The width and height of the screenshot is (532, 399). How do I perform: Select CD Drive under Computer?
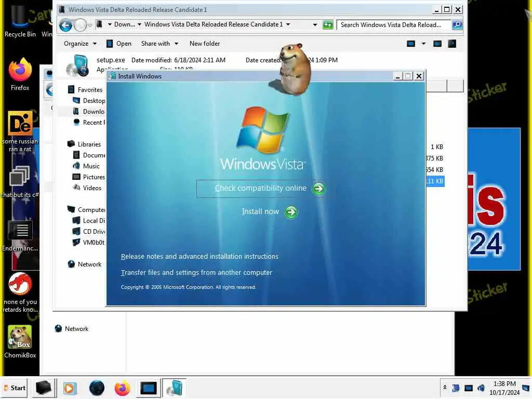pos(89,231)
